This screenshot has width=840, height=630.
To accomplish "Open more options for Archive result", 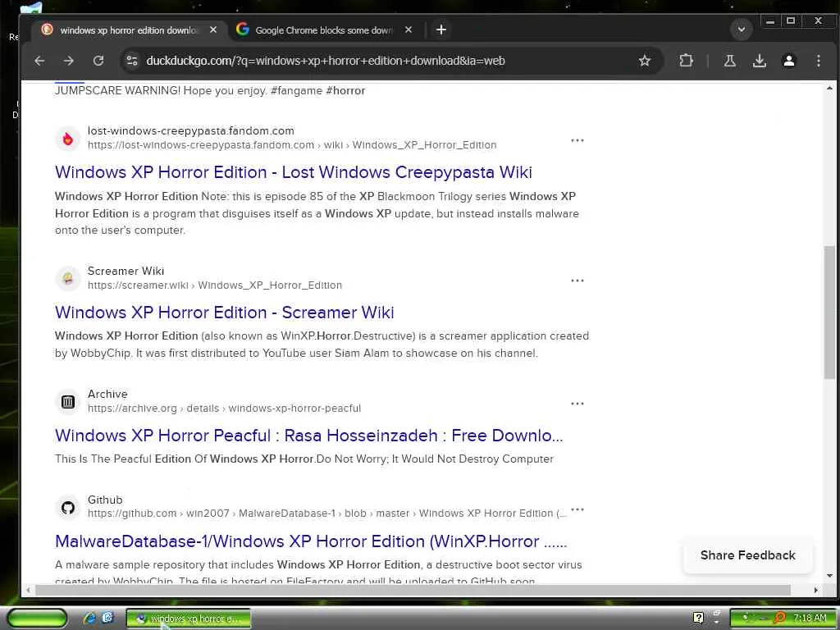I will click(577, 404).
